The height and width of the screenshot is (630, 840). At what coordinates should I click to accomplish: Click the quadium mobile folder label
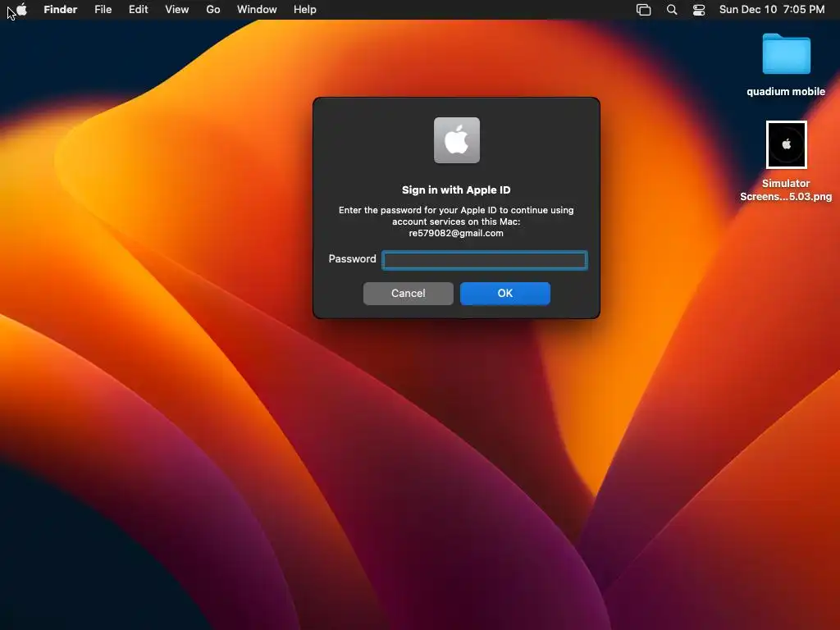pyautogui.click(x=786, y=92)
